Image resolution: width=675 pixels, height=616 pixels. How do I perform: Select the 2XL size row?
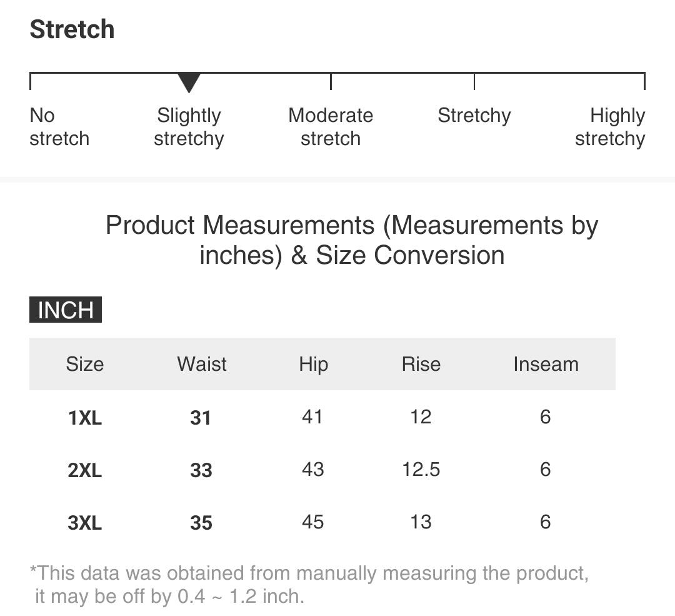coord(85,470)
